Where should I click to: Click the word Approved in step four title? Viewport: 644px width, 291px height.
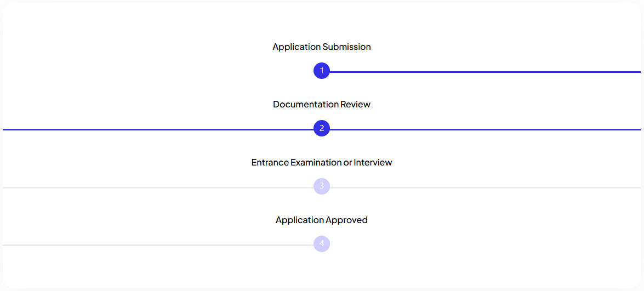pos(346,220)
